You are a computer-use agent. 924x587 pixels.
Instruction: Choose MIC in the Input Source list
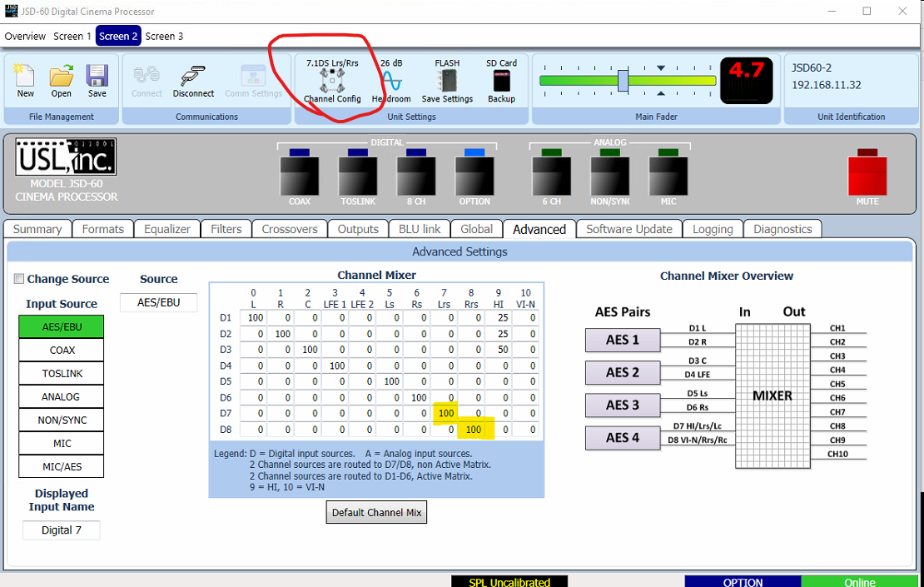(x=62, y=443)
